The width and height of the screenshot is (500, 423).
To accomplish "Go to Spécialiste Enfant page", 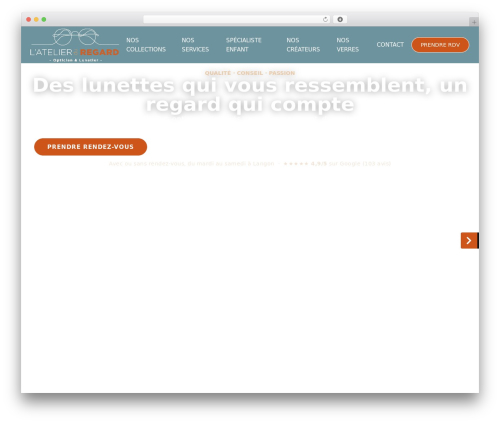I will pos(244,45).
